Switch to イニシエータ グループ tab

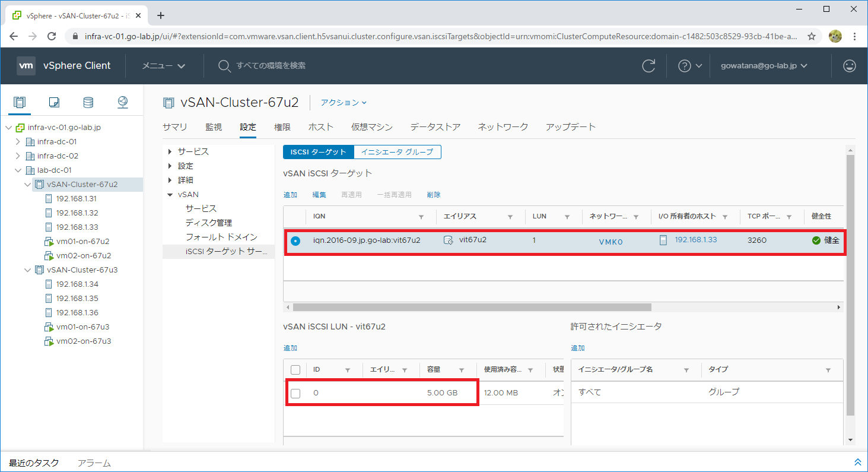coord(398,152)
